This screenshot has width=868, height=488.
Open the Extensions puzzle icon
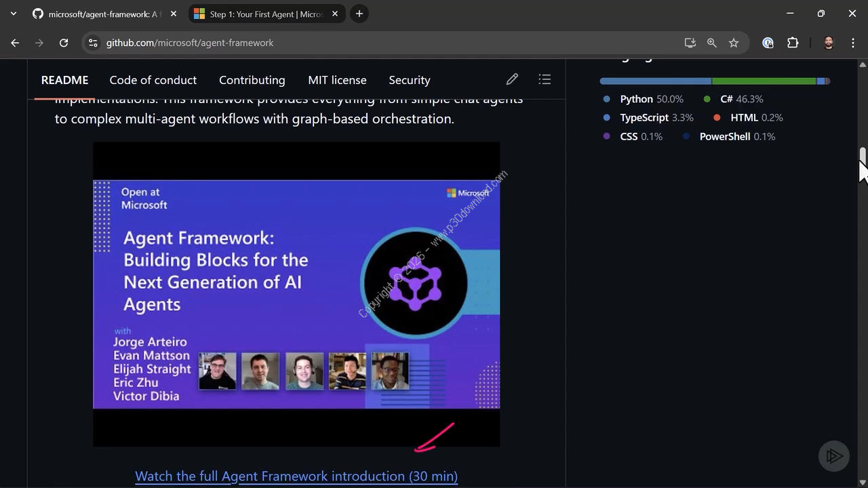793,43
